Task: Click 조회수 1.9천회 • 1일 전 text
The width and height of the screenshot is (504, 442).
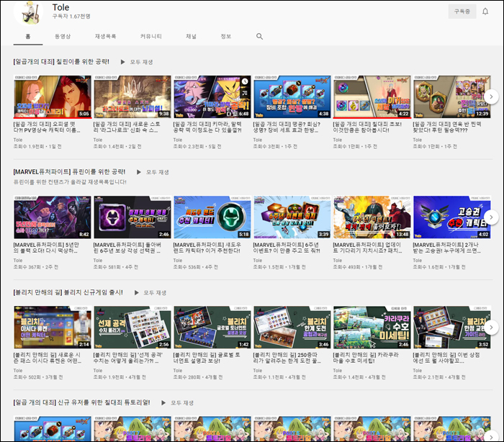Action: (37, 147)
